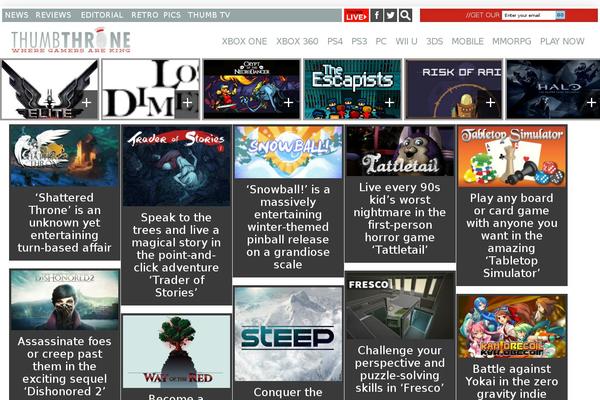Open the Shattered Throne article image

pyautogui.click(x=65, y=156)
